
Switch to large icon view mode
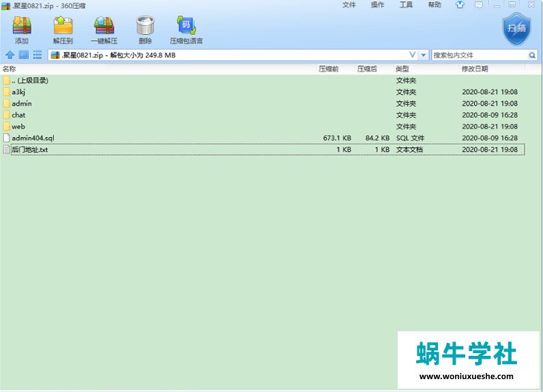pyautogui.click(x=24, y=55)
